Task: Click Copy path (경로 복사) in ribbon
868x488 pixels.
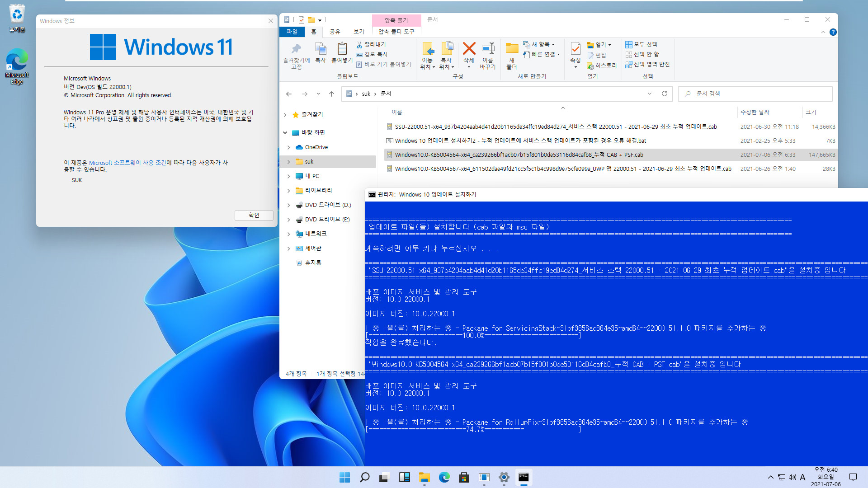Action: [x=372, y=54]
